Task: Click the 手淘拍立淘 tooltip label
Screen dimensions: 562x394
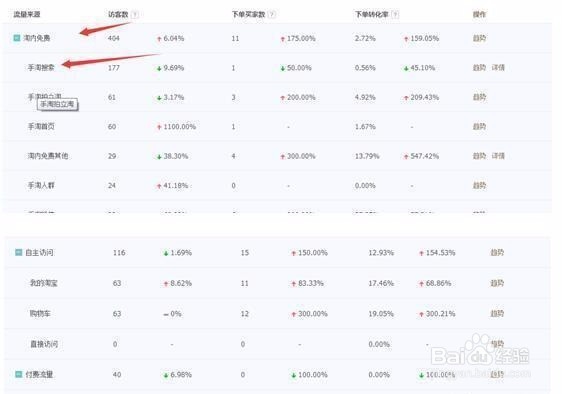Action: [x=57, y=104]
